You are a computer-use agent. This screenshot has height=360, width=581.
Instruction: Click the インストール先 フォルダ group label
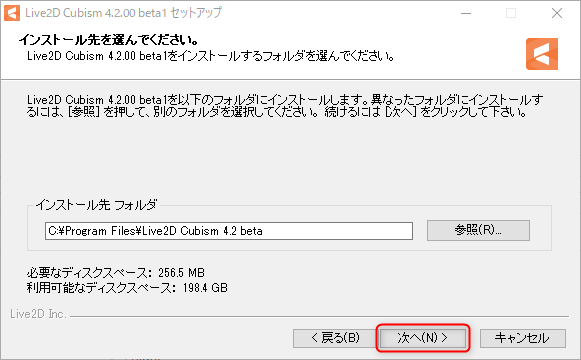[x=96, y=204]
